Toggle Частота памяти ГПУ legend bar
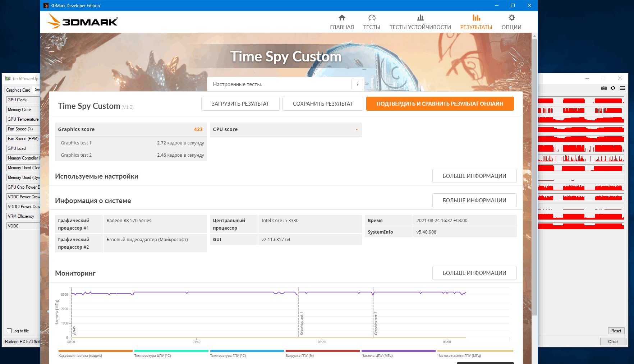Viewport: 634px width, 364px height. 475,351
